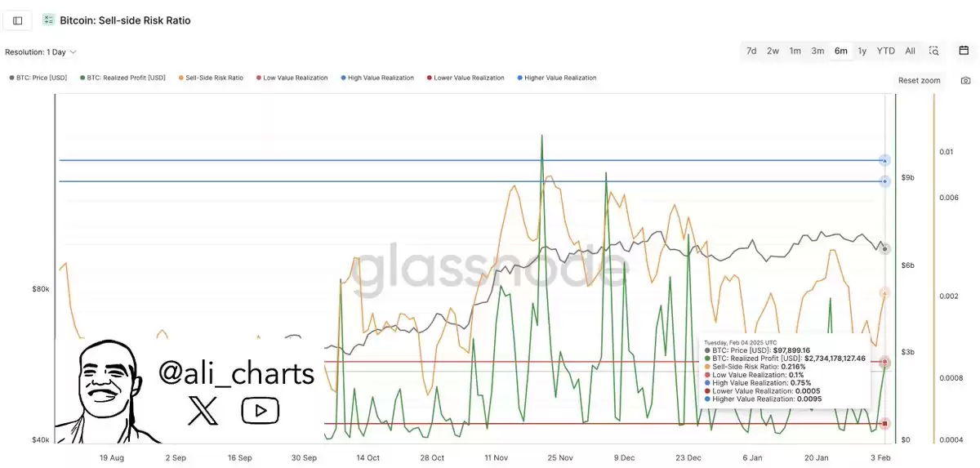Toggle Low Value Realization legend entry
The height and width of the screenshot is (468, 980).
292,78
